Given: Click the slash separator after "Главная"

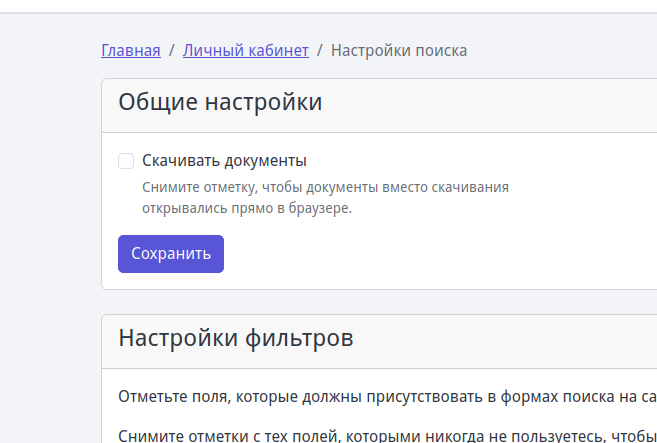Looking at the screenshot, I should [x=172, y=50].
